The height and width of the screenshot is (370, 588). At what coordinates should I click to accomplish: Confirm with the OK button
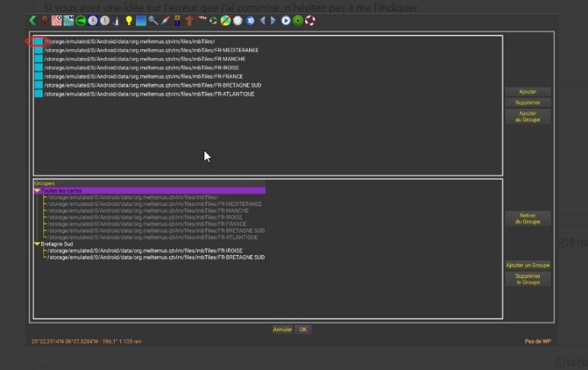303,330
